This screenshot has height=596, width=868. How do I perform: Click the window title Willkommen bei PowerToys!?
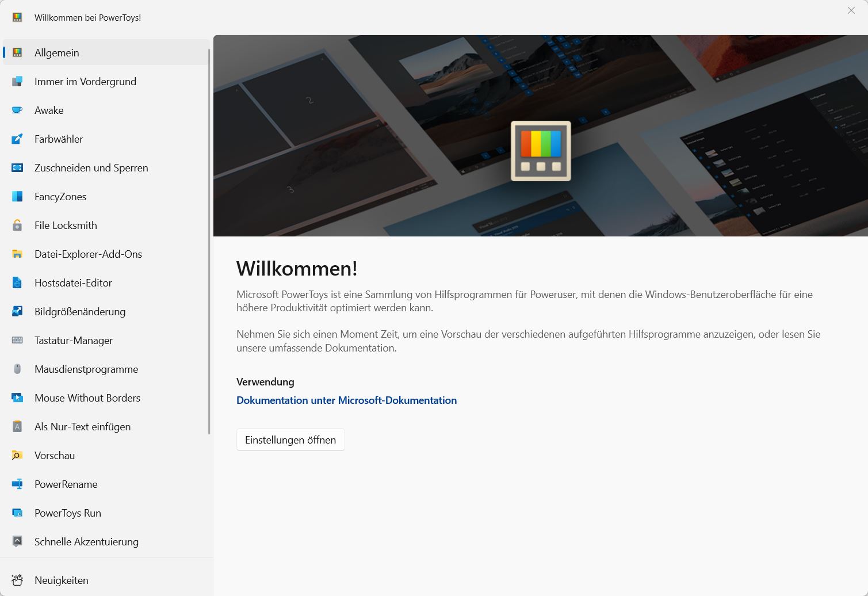pos(87,18)
